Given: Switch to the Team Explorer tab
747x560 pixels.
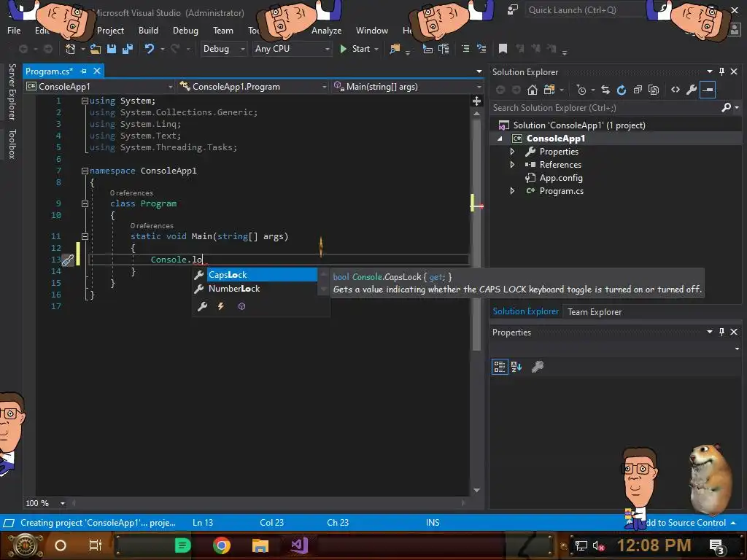Looking at the screenshot, I should pos(595,312).
